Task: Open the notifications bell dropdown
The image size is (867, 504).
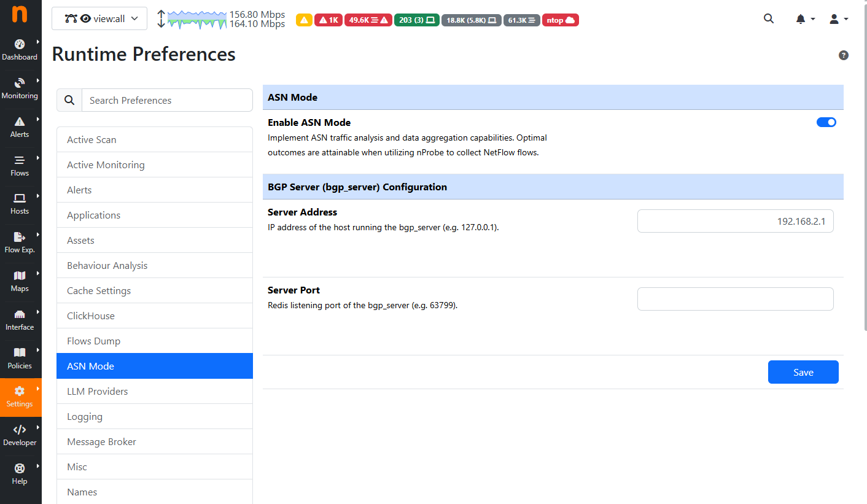Action: (x=804, y=19)
